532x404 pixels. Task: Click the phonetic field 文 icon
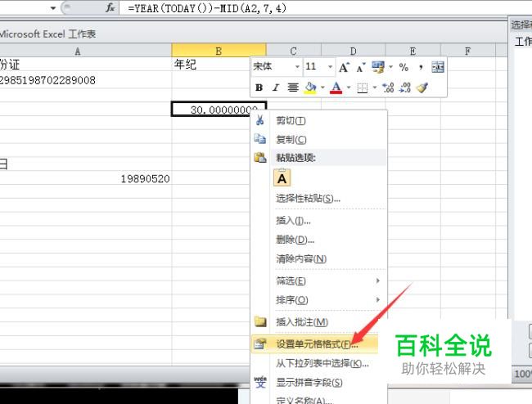[x=260, y=382]
